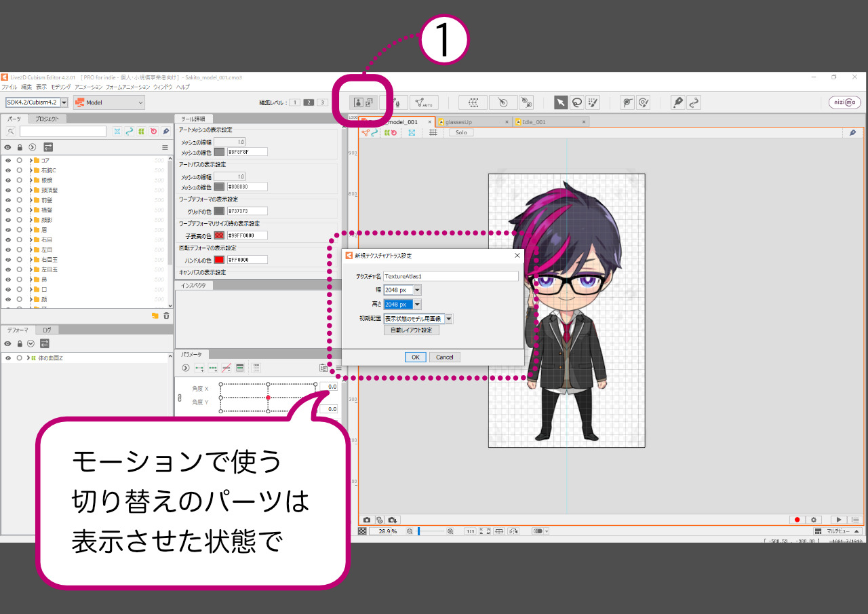Switch to the プロジェクト tab
The image size is (868, 614).
(47, 119)
